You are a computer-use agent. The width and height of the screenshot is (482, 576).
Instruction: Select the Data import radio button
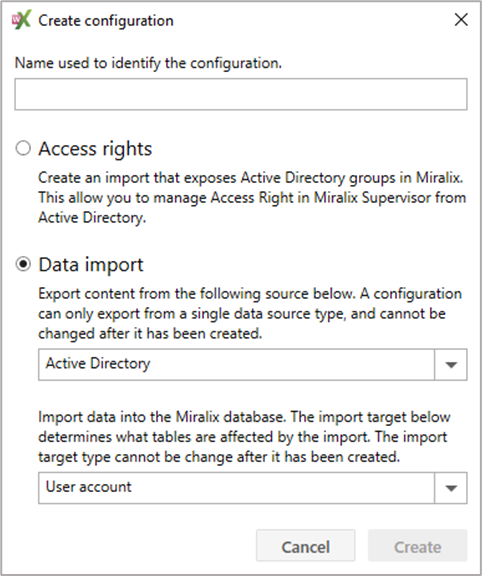click(23, 264)
